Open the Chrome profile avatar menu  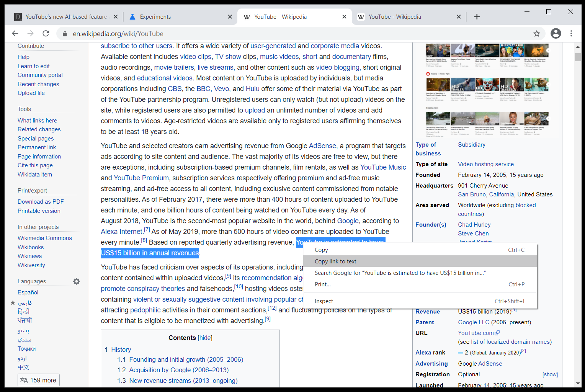click(x=556, y=34)
